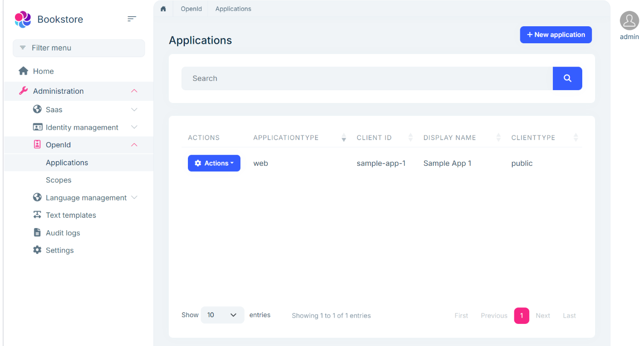Select the Identity management icon
The height and width of the screenshot is (346, 644).
(37, 127)
